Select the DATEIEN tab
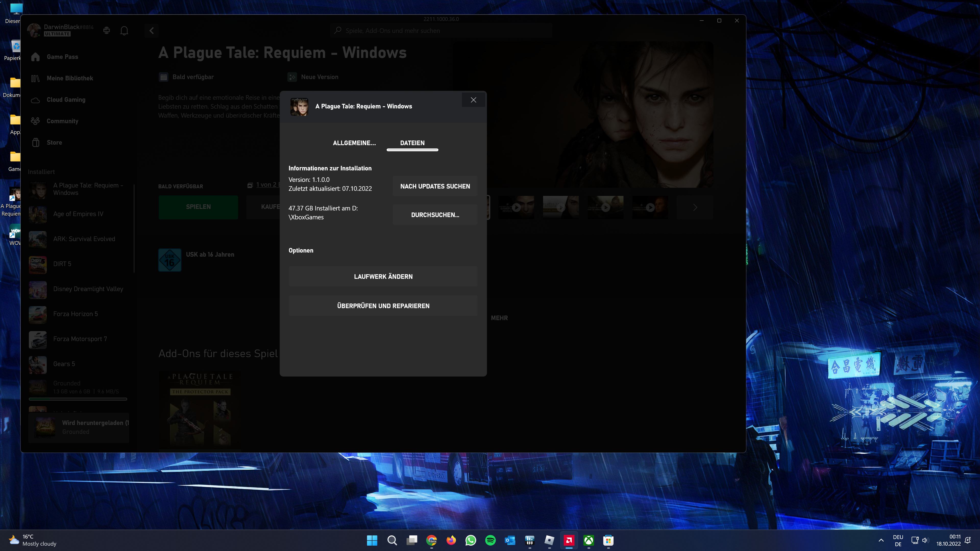 point(412,143)
